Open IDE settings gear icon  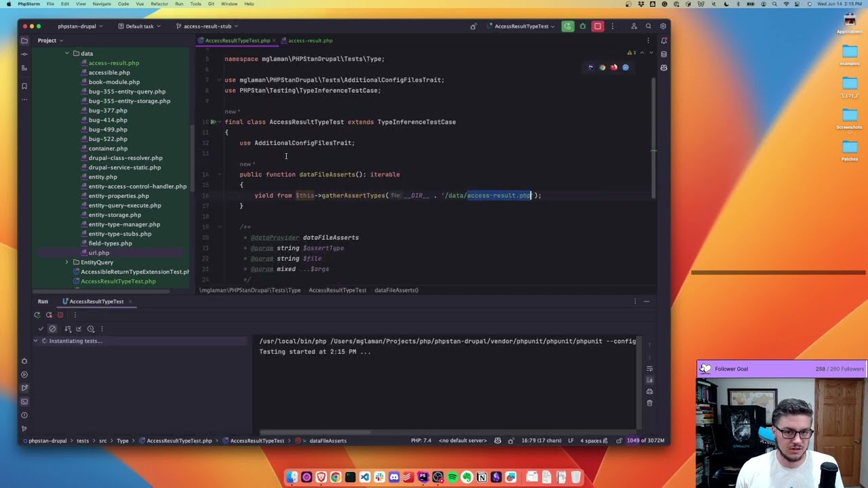663,26
